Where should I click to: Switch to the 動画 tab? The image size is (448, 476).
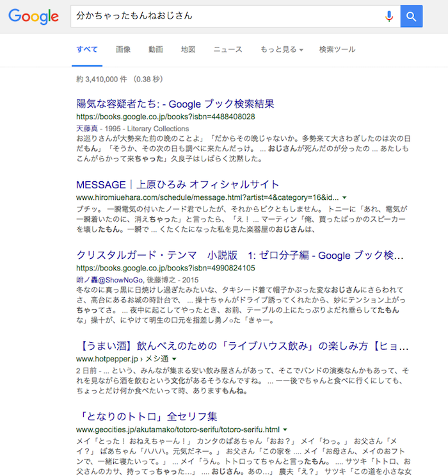(x=156, y=49)
